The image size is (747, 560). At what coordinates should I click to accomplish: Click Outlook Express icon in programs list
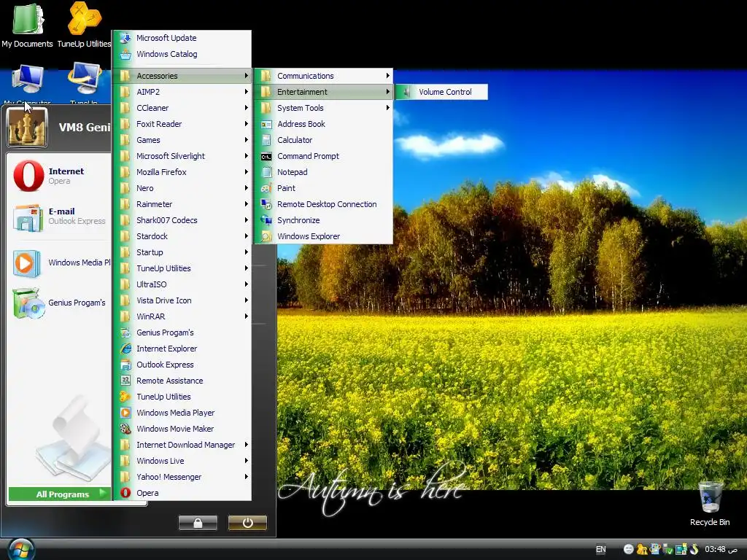(125, 365)
